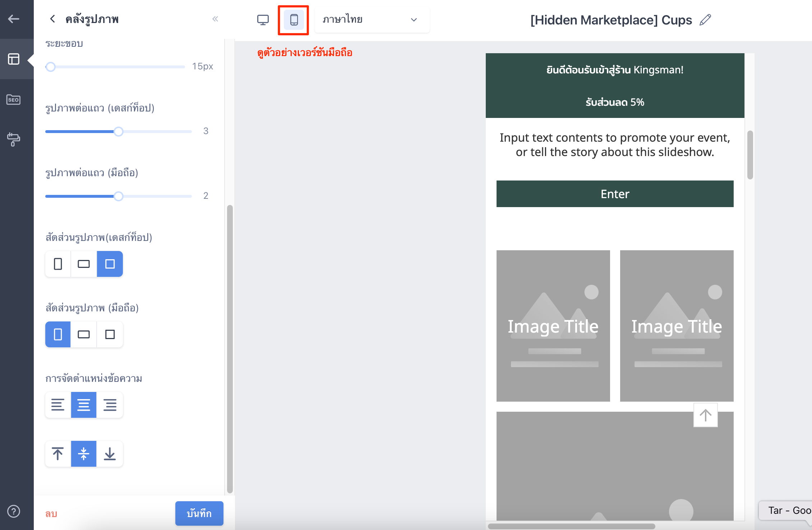The height and width of the screenshot is (530, 812).
Task: Click the Tar - Goo tooltip tab
Action: point(786,511)
